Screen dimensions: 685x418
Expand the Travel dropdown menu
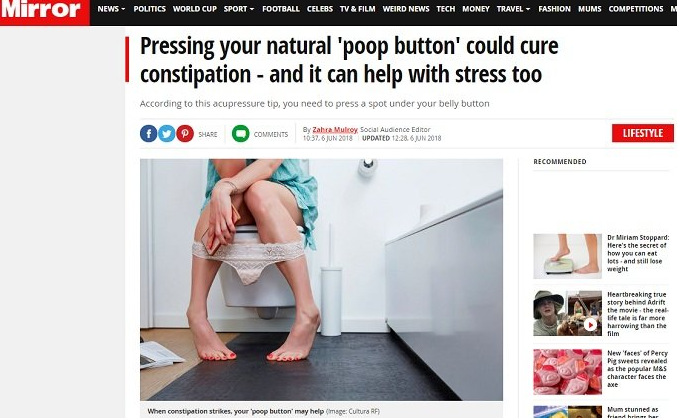(513, 9)
